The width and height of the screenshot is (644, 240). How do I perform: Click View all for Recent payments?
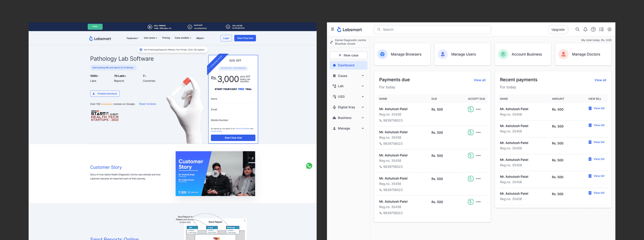click(x=600, y=80)
